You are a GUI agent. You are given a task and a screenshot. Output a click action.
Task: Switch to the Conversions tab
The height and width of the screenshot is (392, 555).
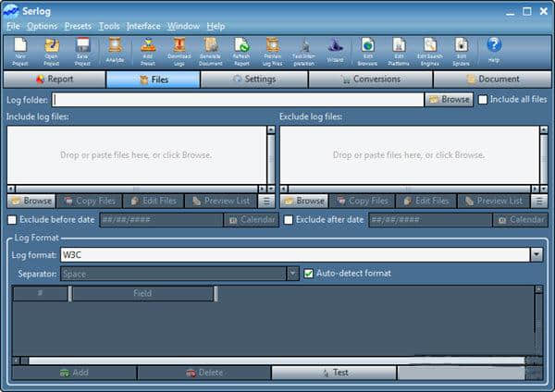click(363, 80)
